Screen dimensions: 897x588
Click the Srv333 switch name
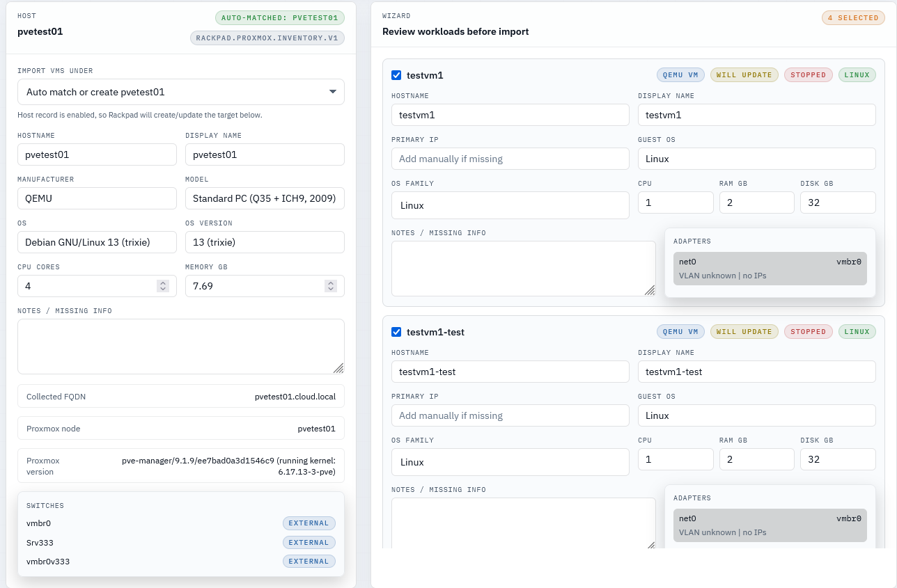(x=40, y=543)
